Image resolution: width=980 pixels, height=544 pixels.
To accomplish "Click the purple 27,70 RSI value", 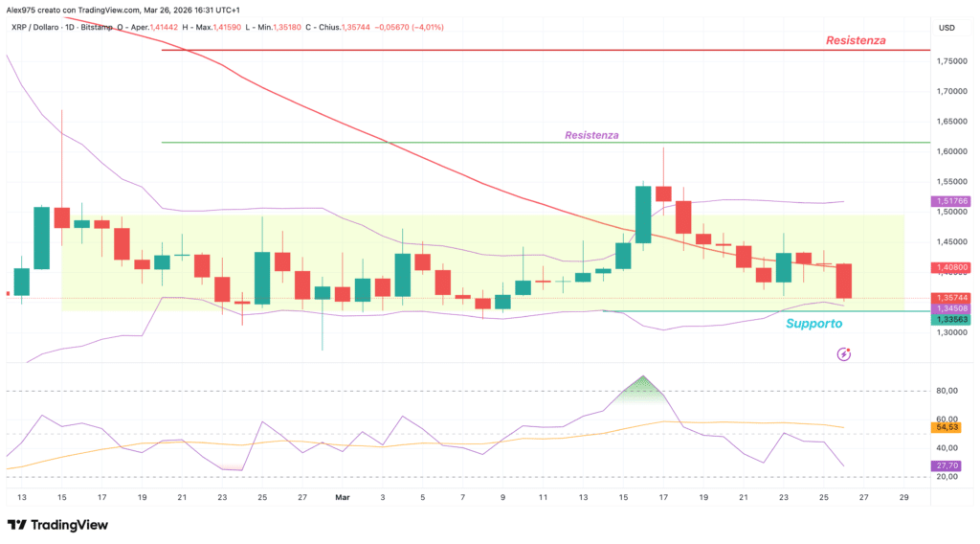I will click(947, 465).
